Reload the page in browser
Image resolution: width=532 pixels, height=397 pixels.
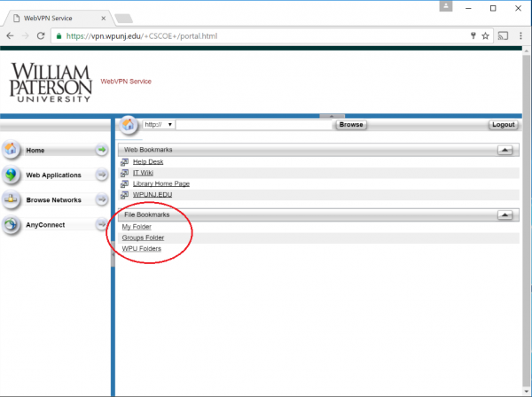(41, 36)
